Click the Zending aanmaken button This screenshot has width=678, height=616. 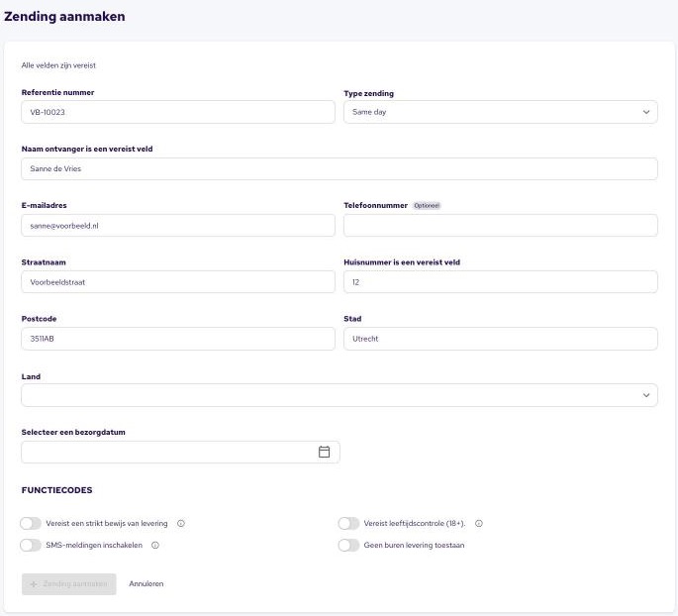68,584
